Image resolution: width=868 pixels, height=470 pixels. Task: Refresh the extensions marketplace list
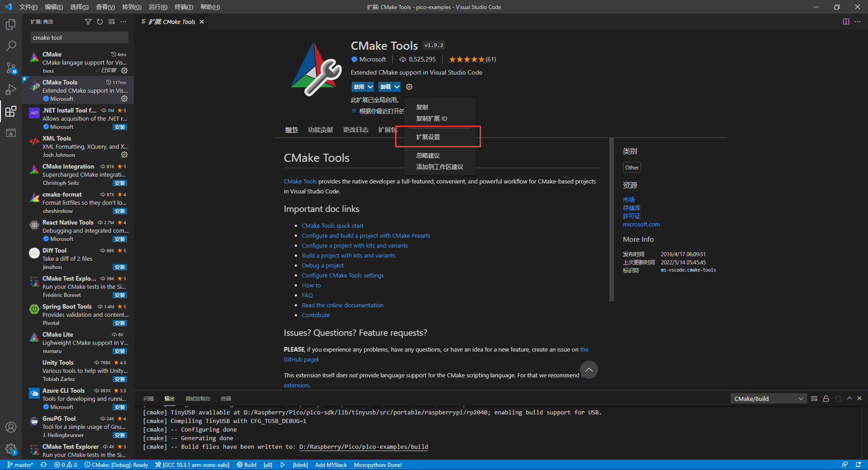tap(100, 22)
